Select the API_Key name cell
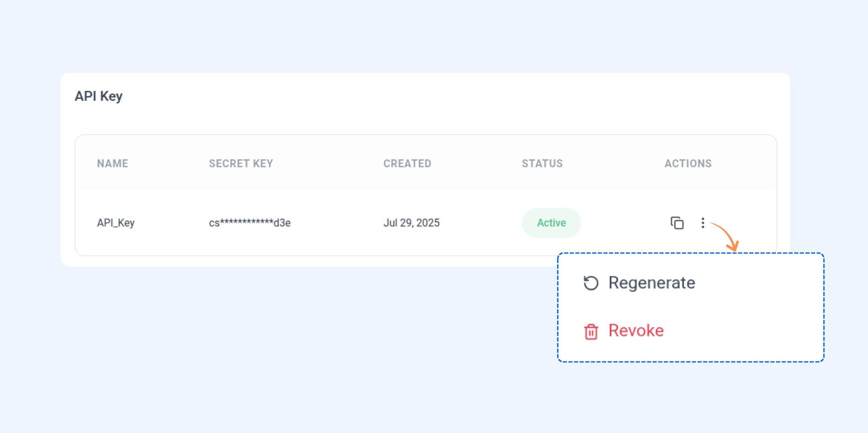 pos(116,223)
